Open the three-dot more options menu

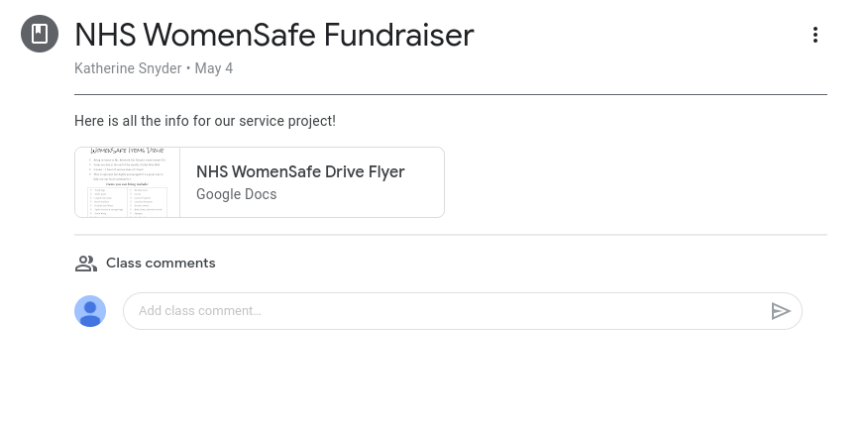point(814,35)
